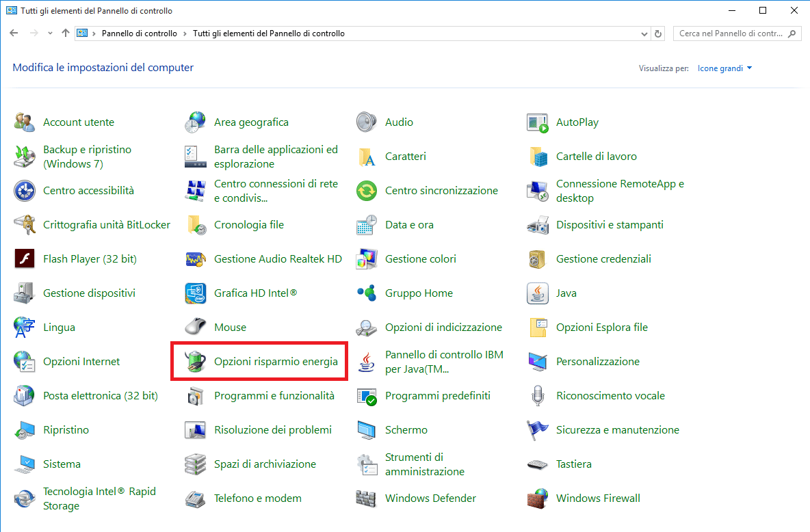
Task: Click the Gestione credenziali safe icon
Action: [x=537, y=258]
